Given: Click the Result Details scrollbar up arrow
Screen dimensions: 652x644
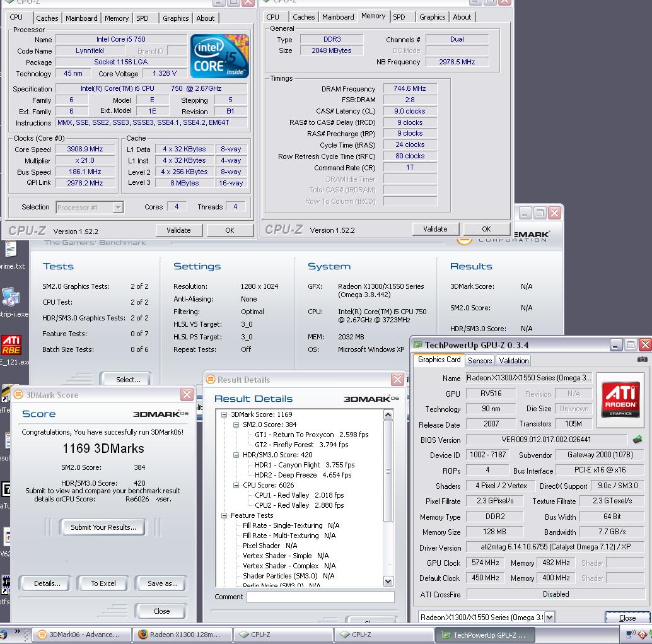Looking at the screenshot, I should tap(388, 414).
